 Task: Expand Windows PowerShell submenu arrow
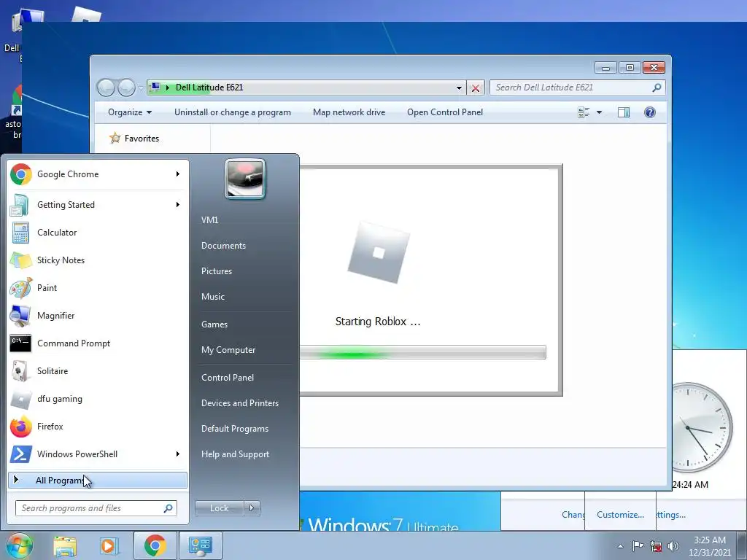click(178, 454)
